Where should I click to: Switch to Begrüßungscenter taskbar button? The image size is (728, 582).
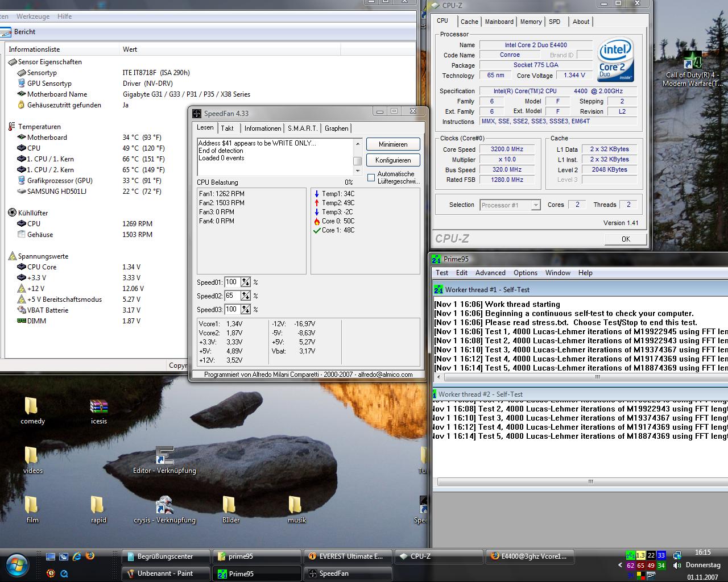166,556
